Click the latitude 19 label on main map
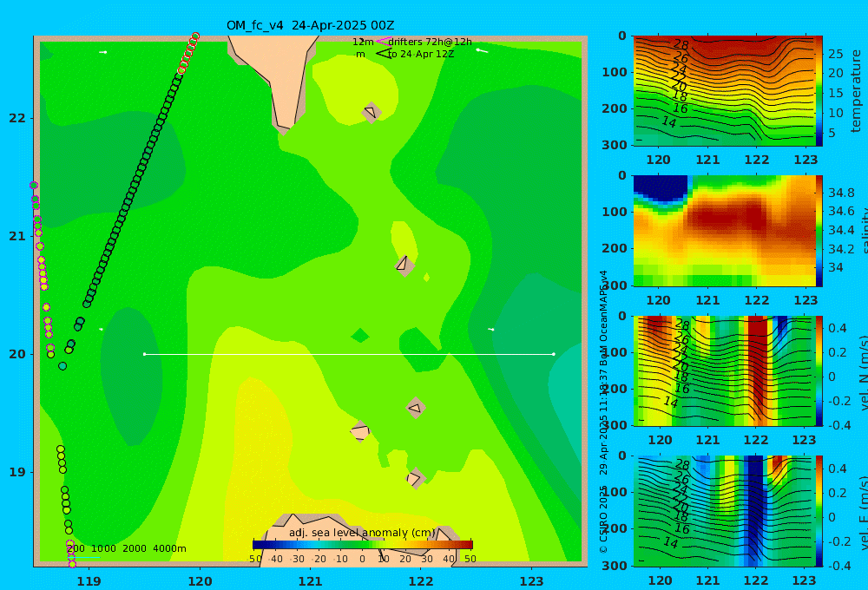 (17, 472)
